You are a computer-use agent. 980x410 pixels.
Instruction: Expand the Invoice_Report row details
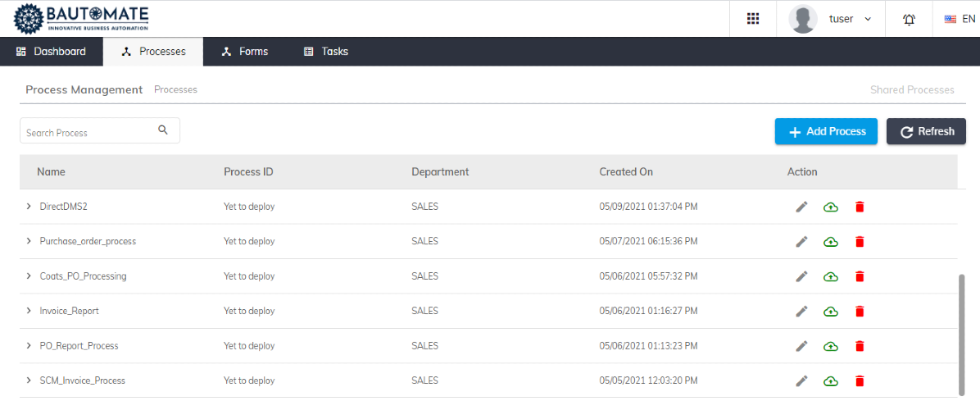pos(29,310)
